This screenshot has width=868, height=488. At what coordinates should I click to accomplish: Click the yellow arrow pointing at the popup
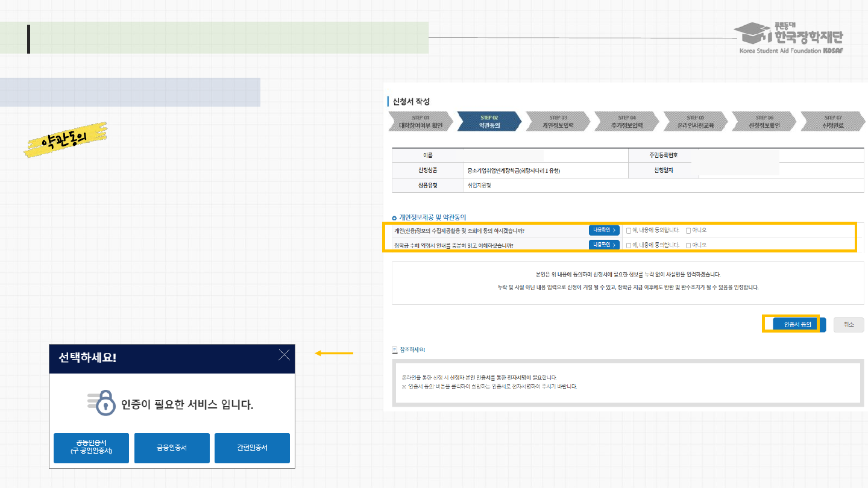click(x=334, y=353)
